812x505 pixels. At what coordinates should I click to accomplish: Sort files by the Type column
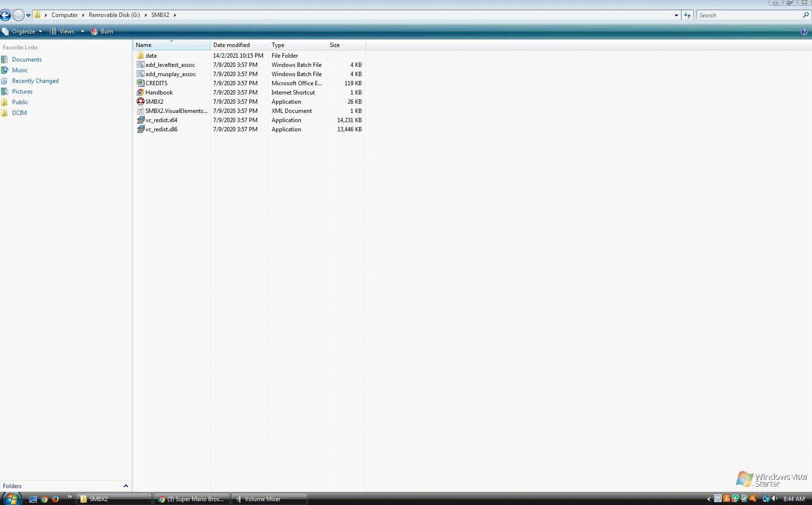[298, 45]
